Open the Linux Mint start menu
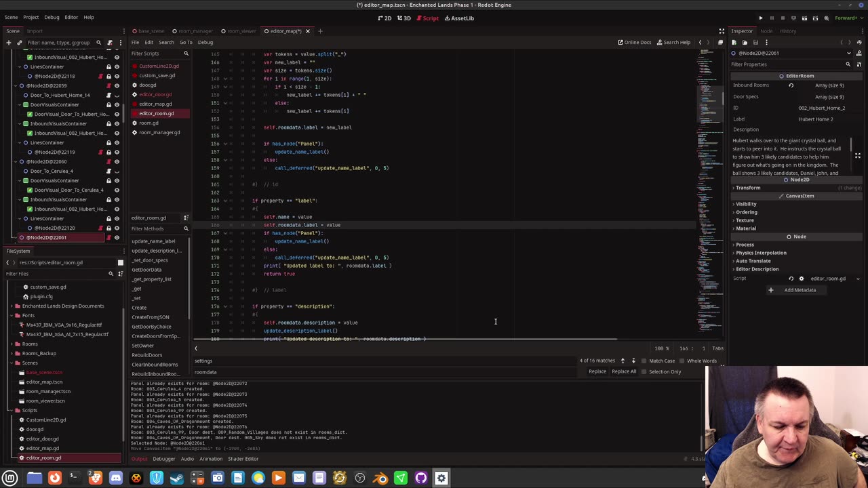Screen dimensions: 868x488 click(10, 478)
